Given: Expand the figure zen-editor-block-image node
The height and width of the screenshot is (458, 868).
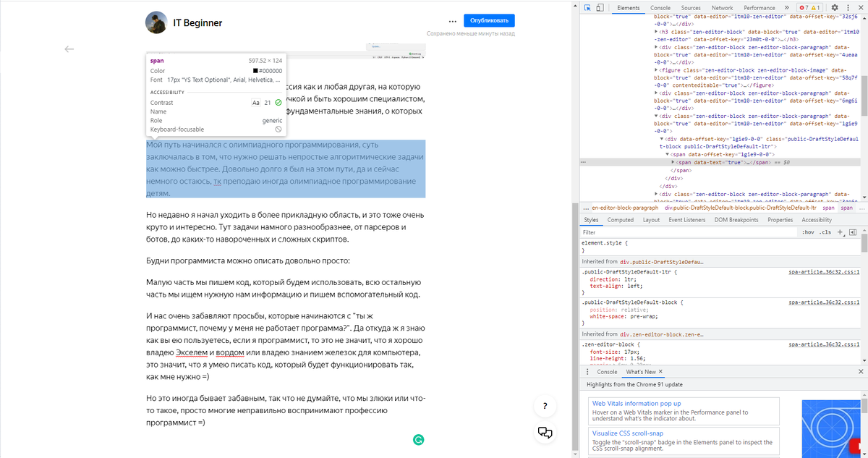Looking at the screenshot, I should pyautogui.click(x=655, y=70).
